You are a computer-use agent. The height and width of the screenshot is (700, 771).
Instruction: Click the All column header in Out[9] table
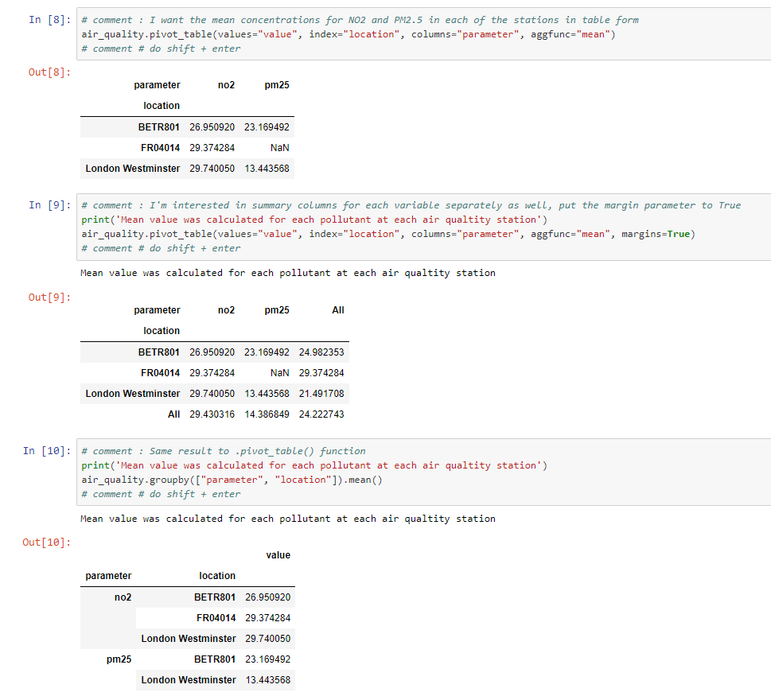pos(337,310)
